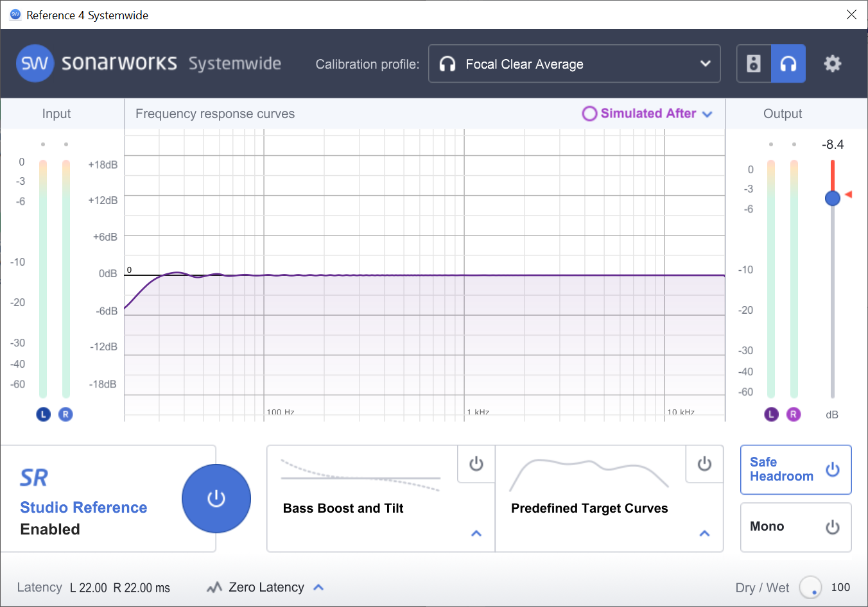Image resolution: width=868 pixels, height=607 pixels.
Task: Click the Sonarworks SW logo icon
Action: 35,64
